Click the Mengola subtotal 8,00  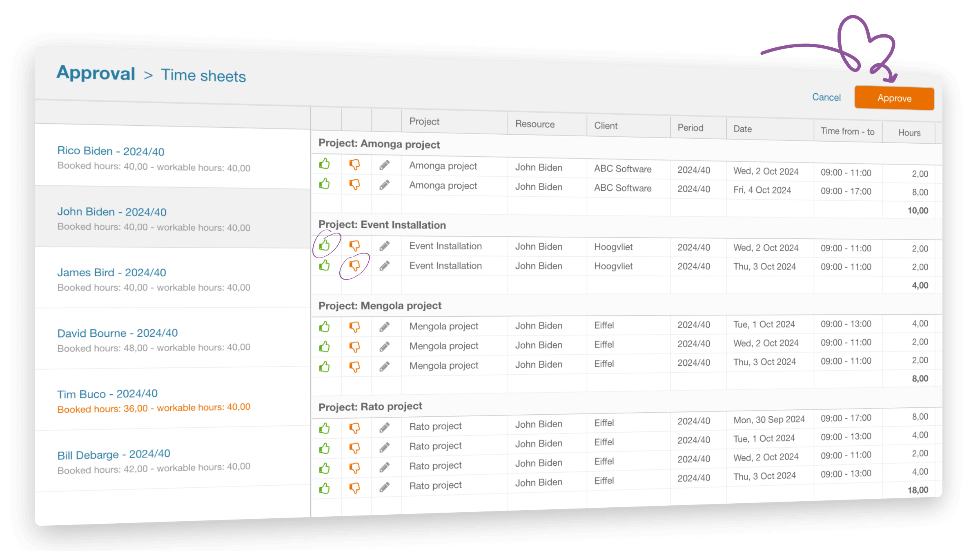[x=920, y=378]
